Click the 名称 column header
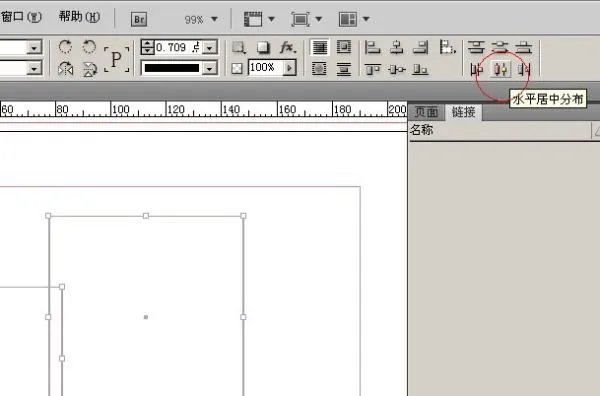This screenshot has height=396, width=600. [x=422, y=130]
